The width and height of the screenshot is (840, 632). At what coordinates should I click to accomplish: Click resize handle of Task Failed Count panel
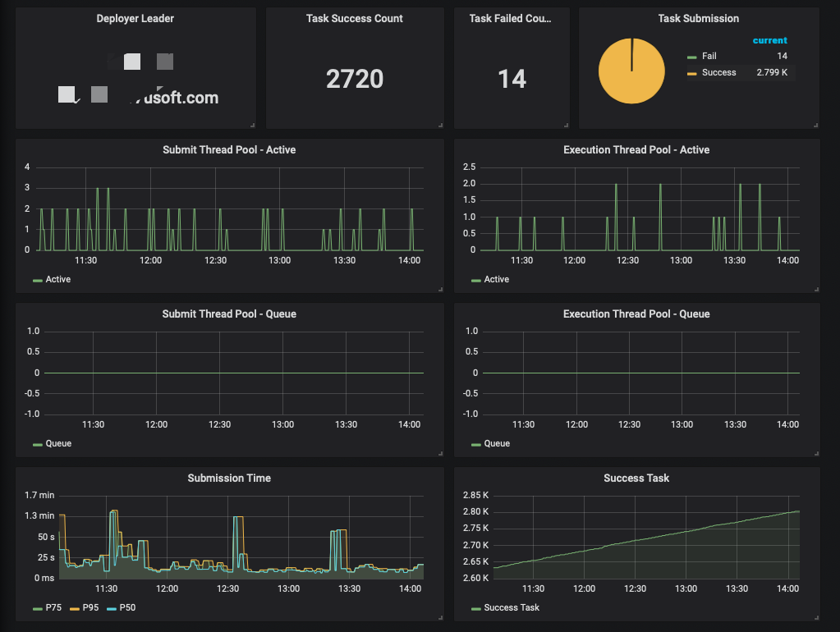pos(566,125)
